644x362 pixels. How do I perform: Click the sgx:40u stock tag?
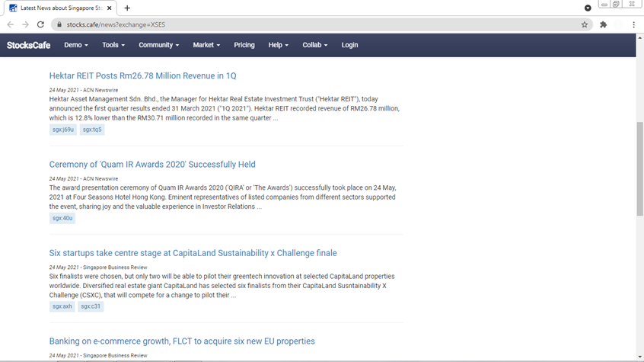click(62, 218)
